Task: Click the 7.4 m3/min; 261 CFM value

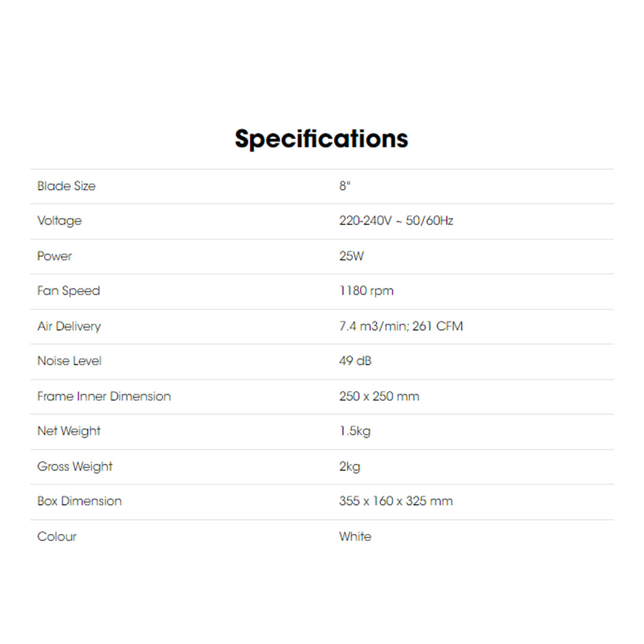Action: pyautogui.click(x=401, y=326)
